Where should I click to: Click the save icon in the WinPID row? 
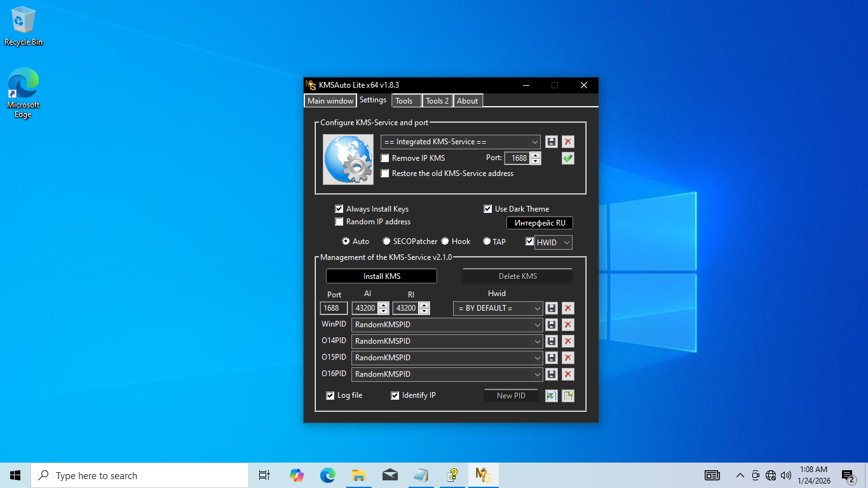[552, 325]
